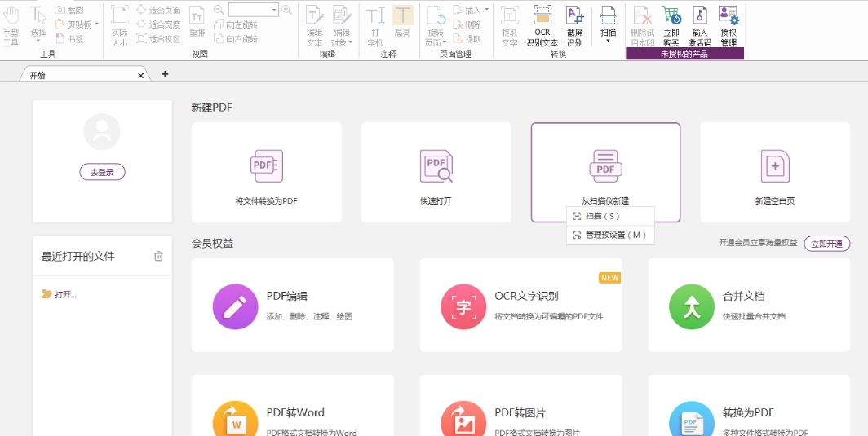Choose 管理预设置 (M) menu entry

610,235
